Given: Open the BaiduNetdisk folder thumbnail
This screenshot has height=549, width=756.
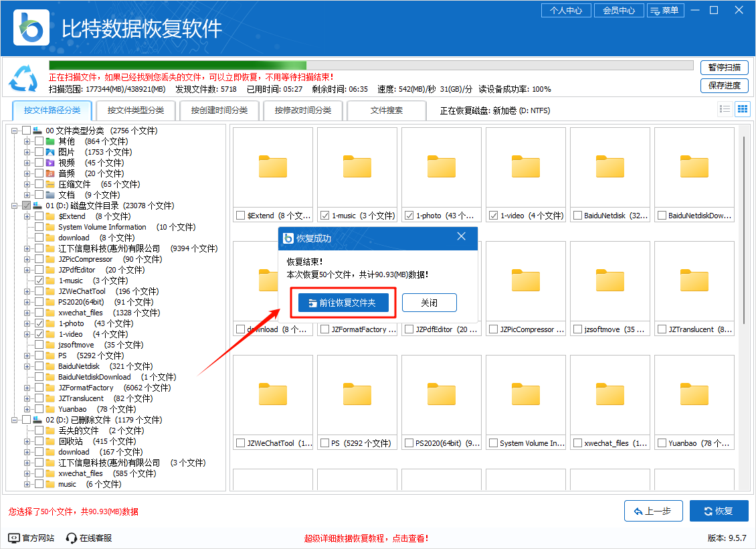Looking at the screenshot, I should [610, 167].
